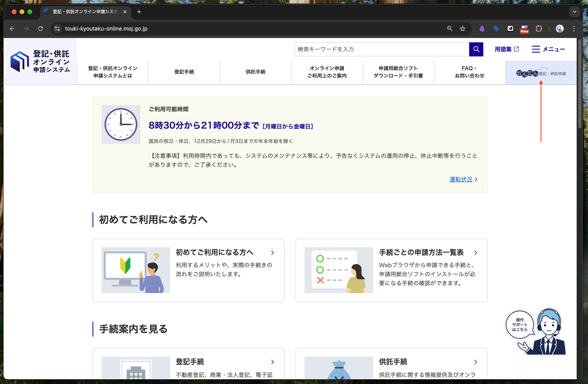Image resolution: width=588 pixels, height=384 pixels.
Task: Expand the tab search dropdown arrow
Action: pos(574,12)
